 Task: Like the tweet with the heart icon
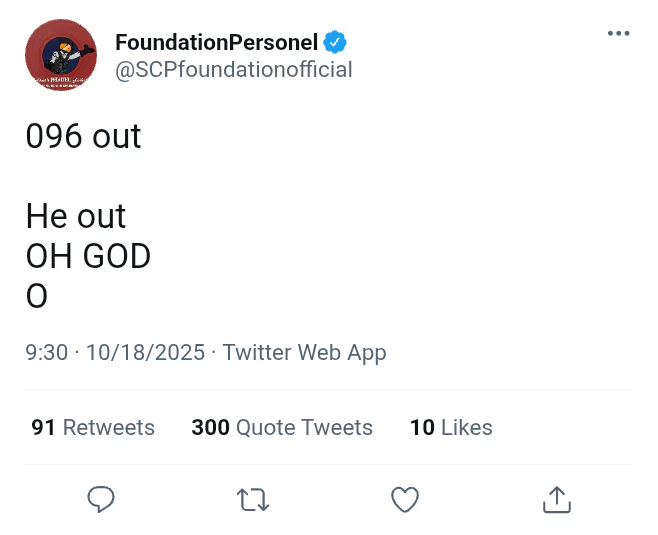click(404, 499)
